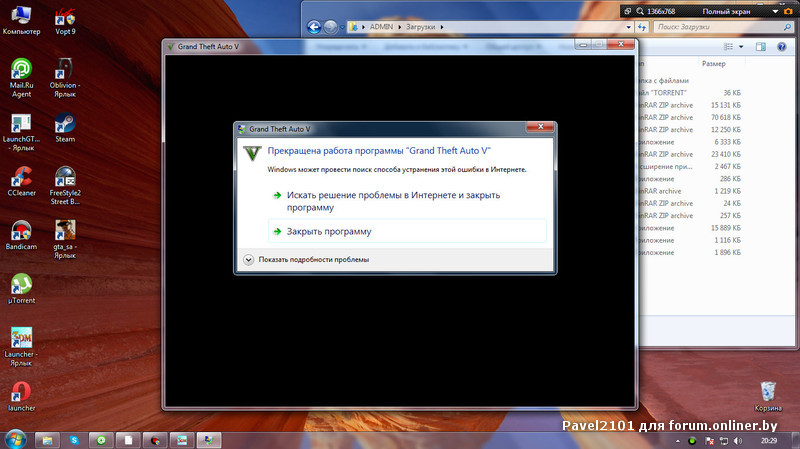Choose 'Закрыть программу' in the crash dialog
800x449 pixels.
coord(407,231)
